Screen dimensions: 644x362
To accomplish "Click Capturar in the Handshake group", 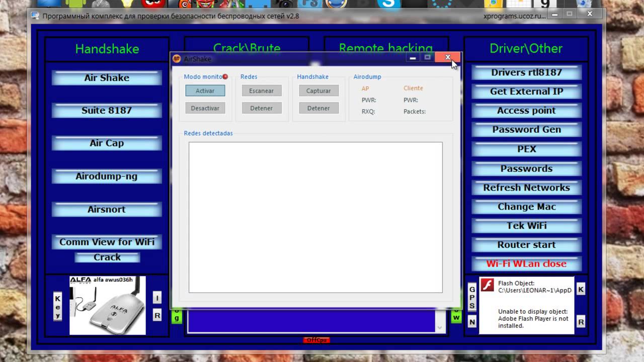I will pyautogui.click(x=318, y=91).
